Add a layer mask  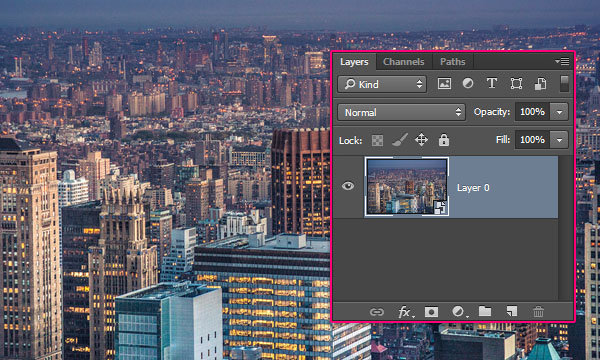[x=431, y=312]
